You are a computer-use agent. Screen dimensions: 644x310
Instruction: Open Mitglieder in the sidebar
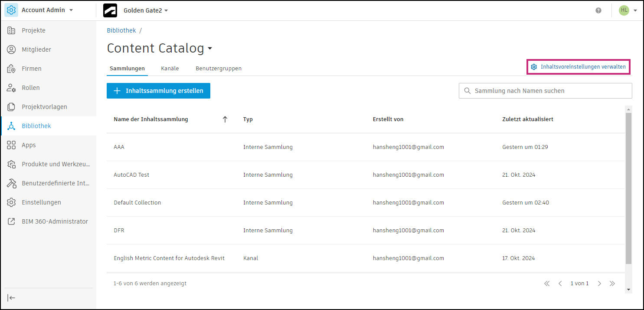coord(36,49)
